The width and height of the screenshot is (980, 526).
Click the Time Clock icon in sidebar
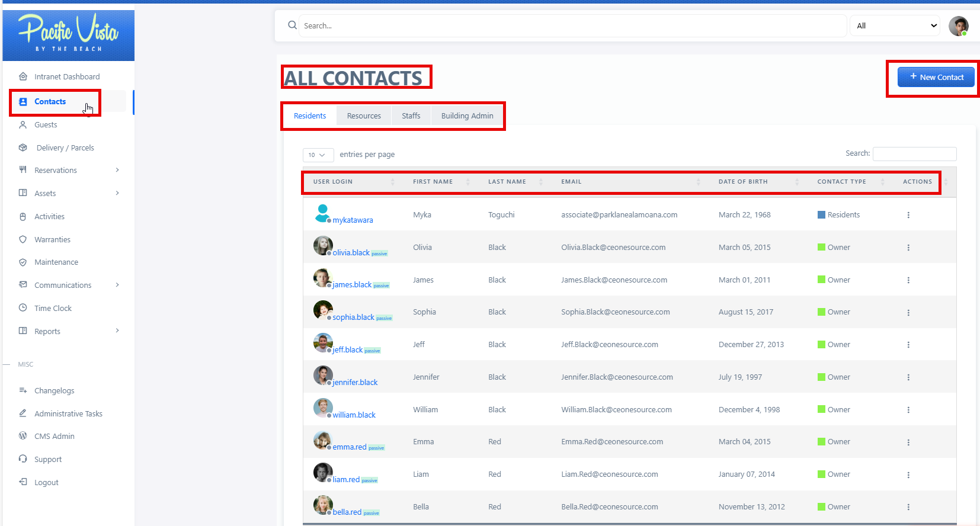coord(23,308)
